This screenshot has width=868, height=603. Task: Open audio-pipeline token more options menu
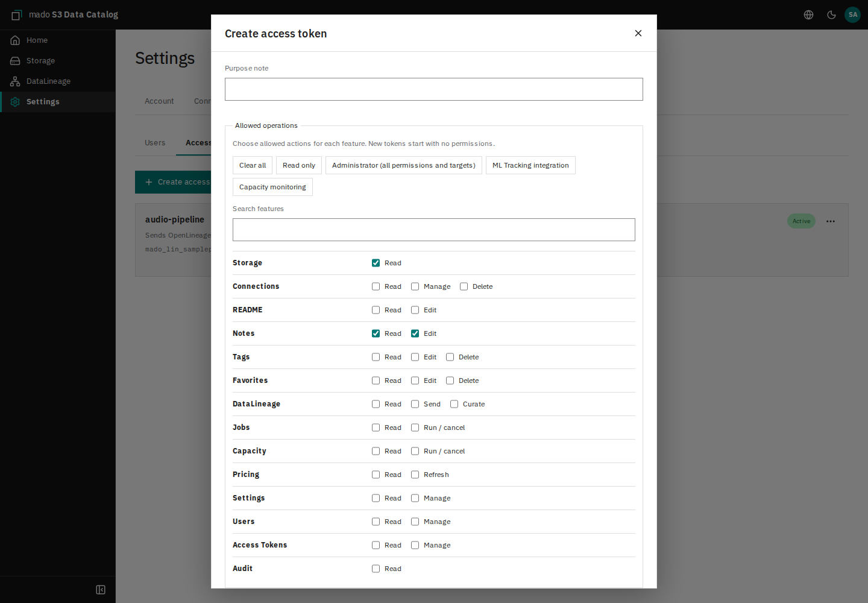(831, 221)
